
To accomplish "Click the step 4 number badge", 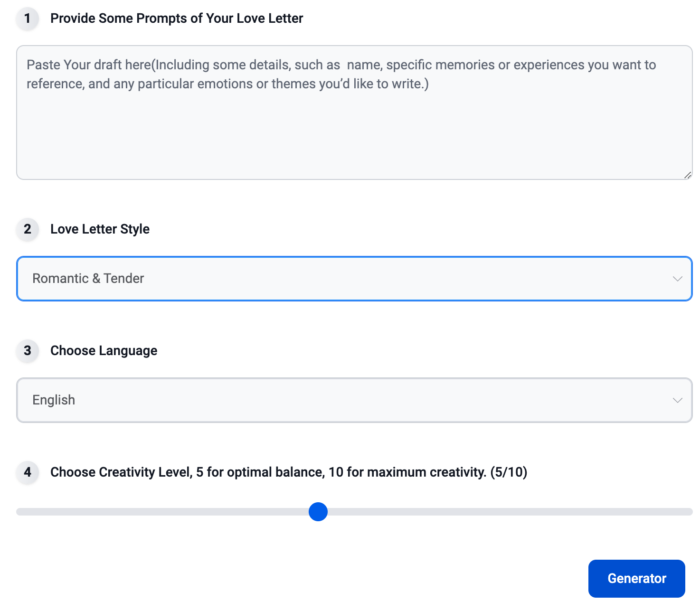I will coord(27,473).
